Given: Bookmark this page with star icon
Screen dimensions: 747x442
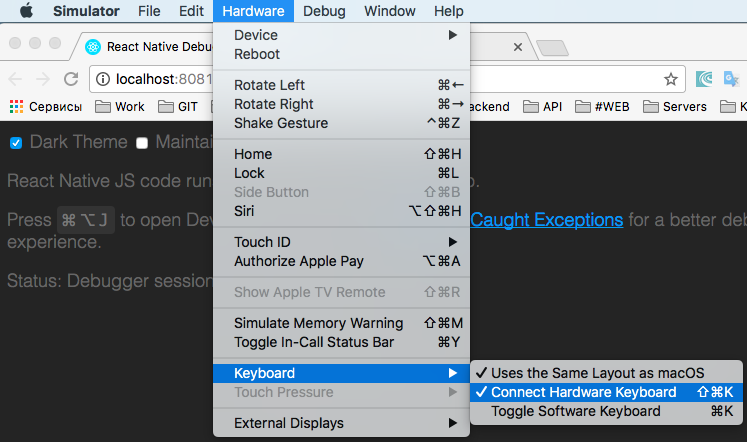Looking at the screenshot, I should tap(671, 79).
